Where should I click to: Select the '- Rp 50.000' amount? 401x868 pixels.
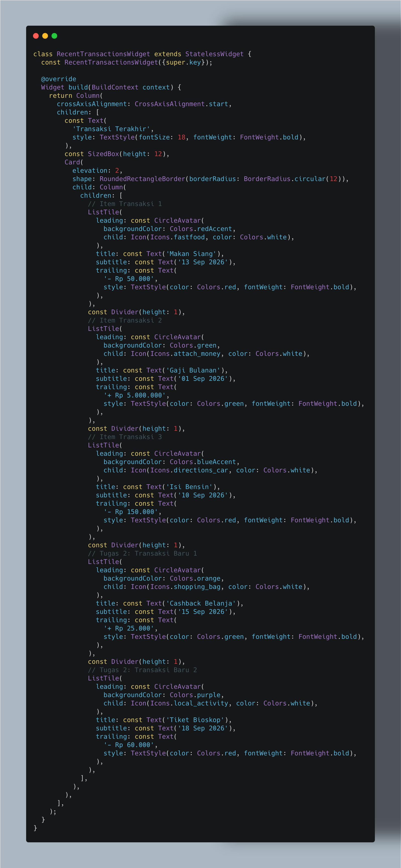[x=129, y=279]
